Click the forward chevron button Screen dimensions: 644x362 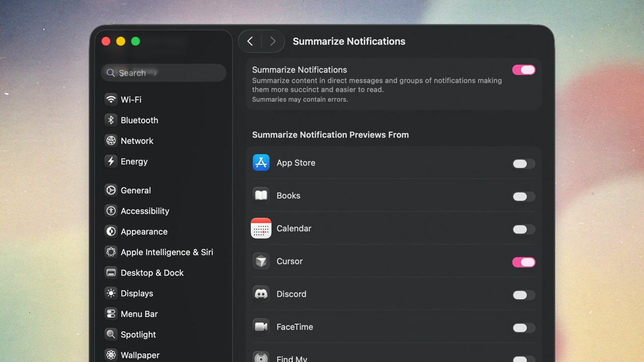coord(273,42)
